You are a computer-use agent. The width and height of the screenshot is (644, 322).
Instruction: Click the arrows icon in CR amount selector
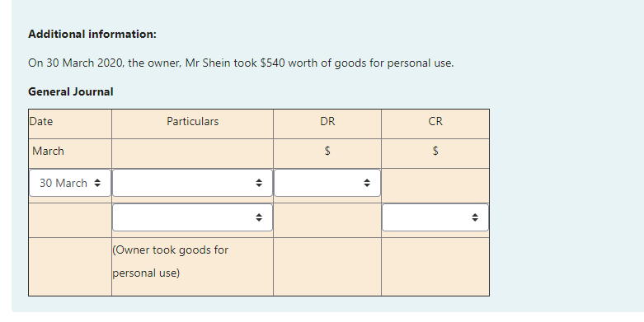point(475,217)
